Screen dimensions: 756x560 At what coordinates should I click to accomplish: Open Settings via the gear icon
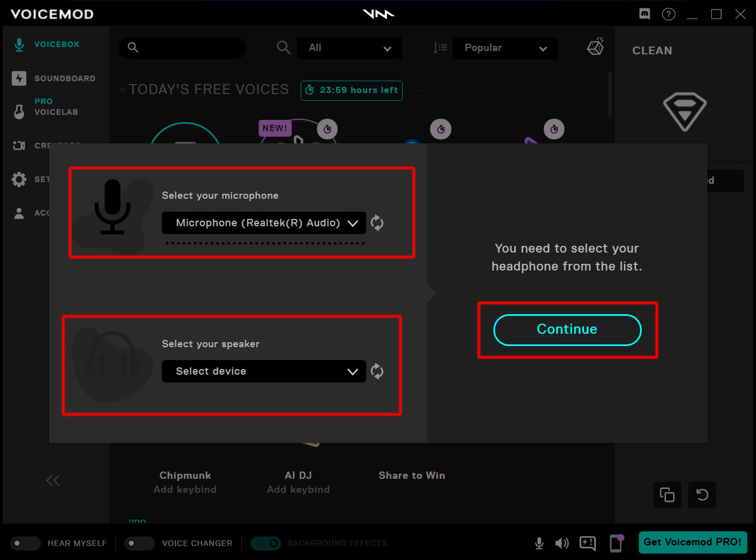[x=19, y=179]
